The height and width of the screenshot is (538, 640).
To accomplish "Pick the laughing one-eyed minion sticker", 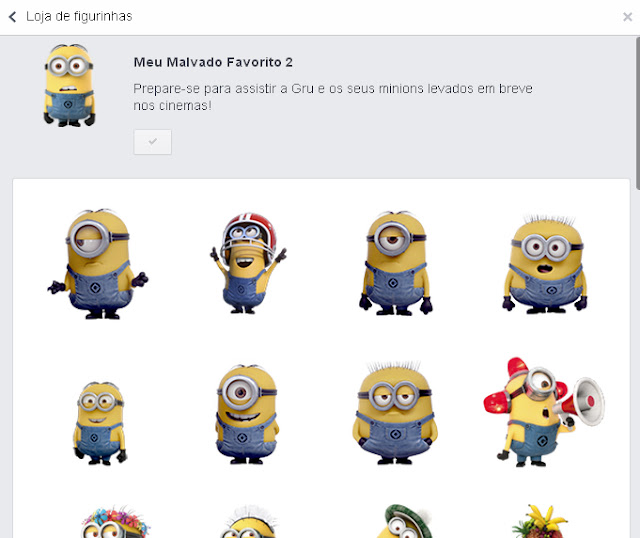I will [247, 414].
